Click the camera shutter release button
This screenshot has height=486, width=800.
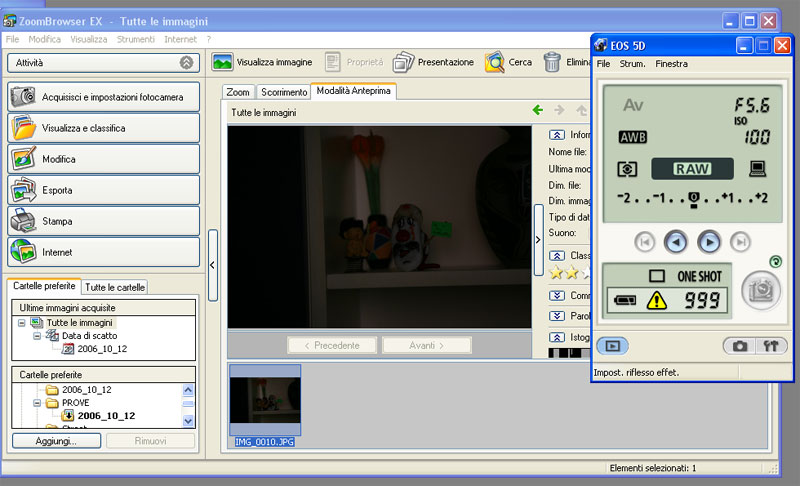point(761,291)
